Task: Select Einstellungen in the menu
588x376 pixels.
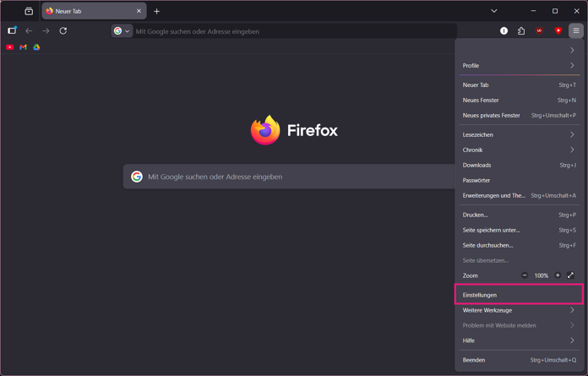Action: (x=520, y=295)
